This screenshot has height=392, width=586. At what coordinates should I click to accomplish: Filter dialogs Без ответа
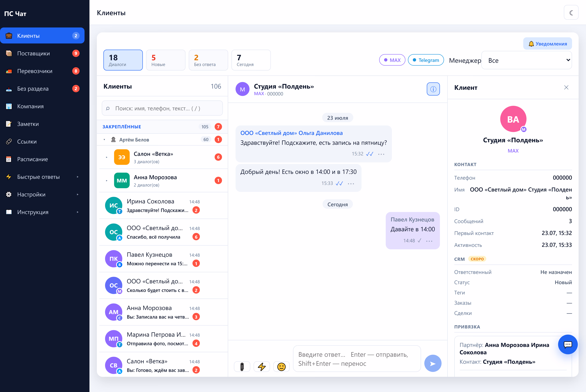tap(208, 60)
